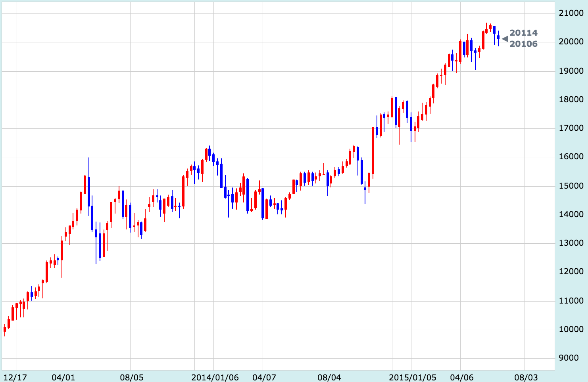
Task: Click the 15000 price axis label
Action: pyautogui.click(x=571, y=186)
